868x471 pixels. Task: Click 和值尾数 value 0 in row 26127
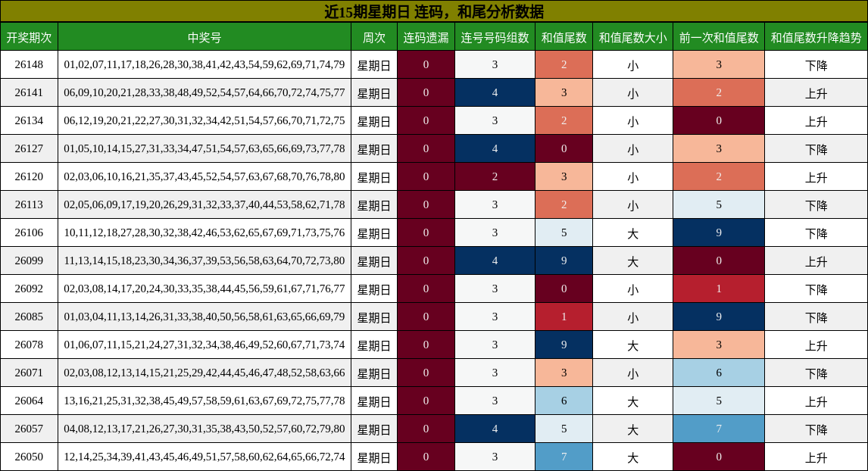[x=564, y=148]
